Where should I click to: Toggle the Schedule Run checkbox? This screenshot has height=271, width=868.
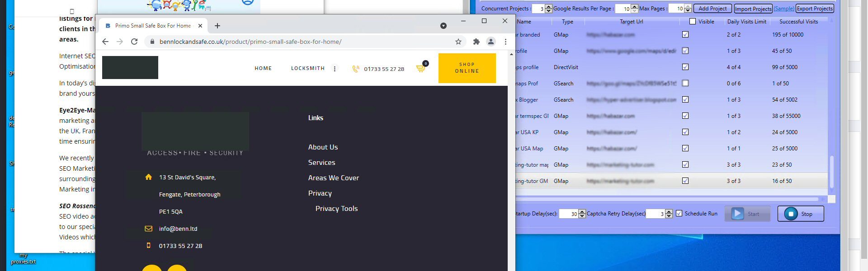coord(679,214)
